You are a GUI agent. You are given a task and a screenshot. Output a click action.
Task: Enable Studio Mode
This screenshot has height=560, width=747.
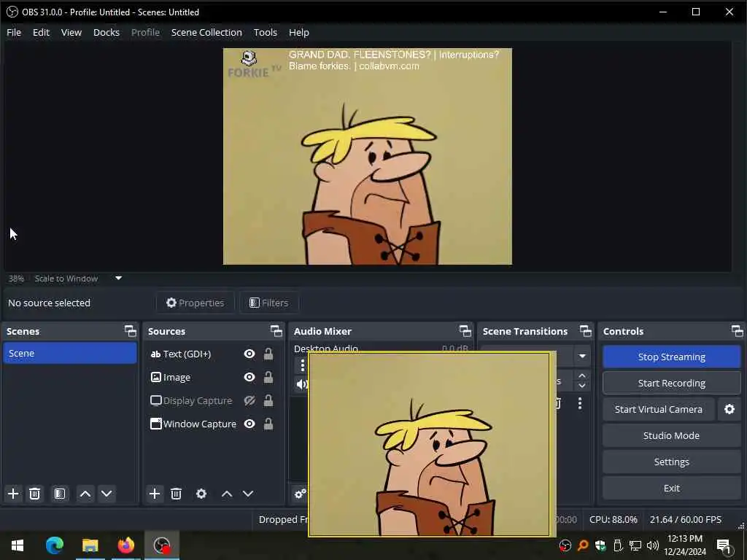(x=672, y=436)
